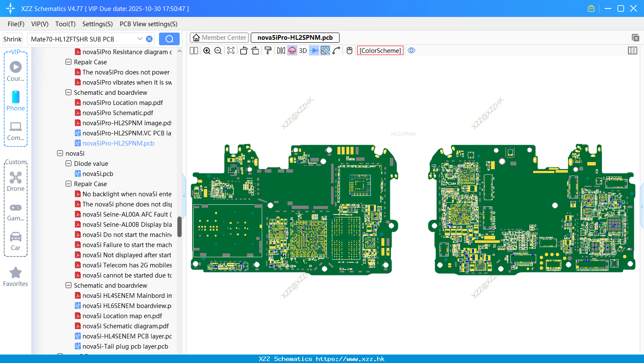Open the right side panel layout icon
The width and height of the screenshot is (644, 363).
633,51
